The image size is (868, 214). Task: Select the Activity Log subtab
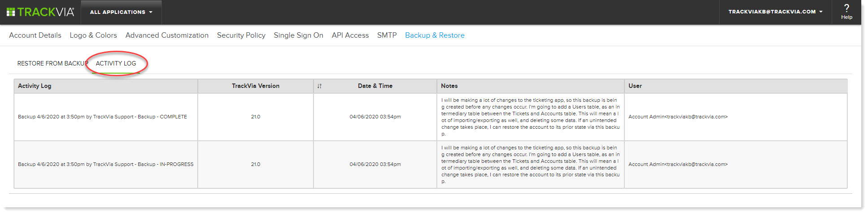pos(116,63)
